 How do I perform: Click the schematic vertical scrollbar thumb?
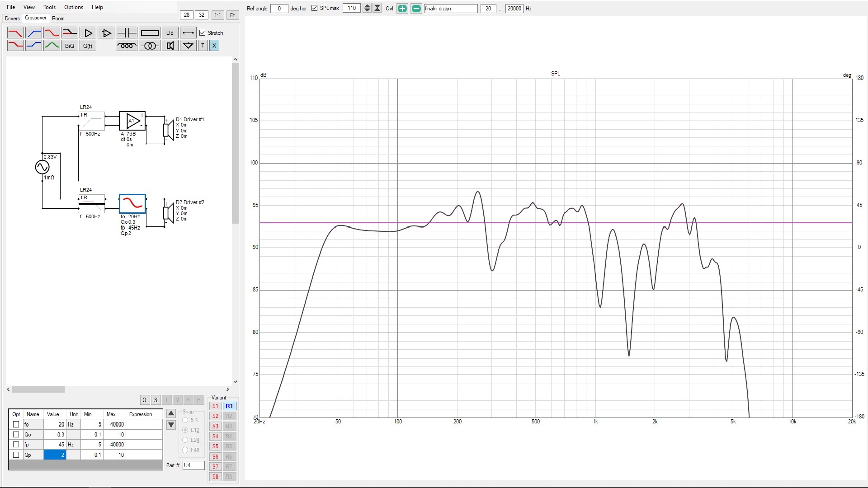click(x=235, y=143)
